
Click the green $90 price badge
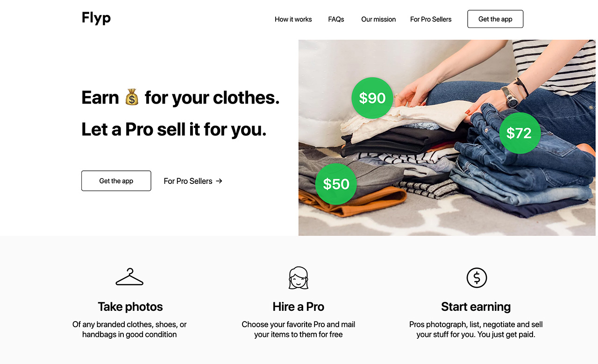point(372,98)
